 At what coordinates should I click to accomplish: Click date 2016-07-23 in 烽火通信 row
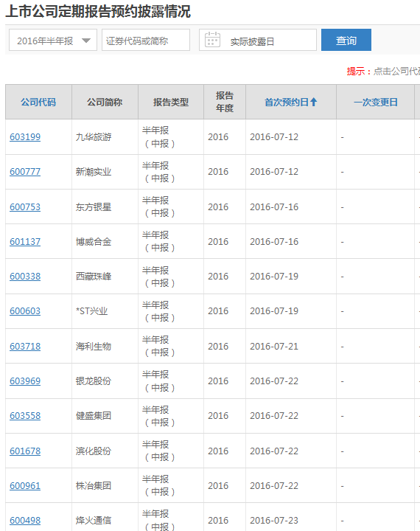tap(274, 521)
